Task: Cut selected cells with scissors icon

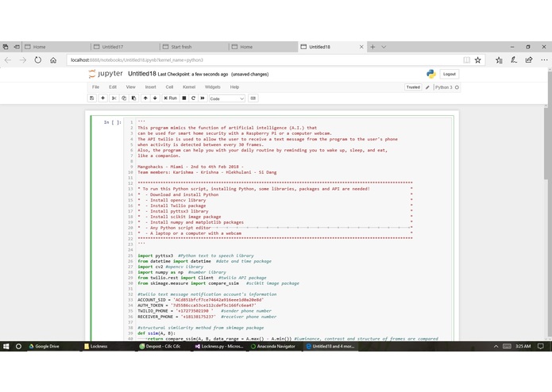Action: point(114,98)
